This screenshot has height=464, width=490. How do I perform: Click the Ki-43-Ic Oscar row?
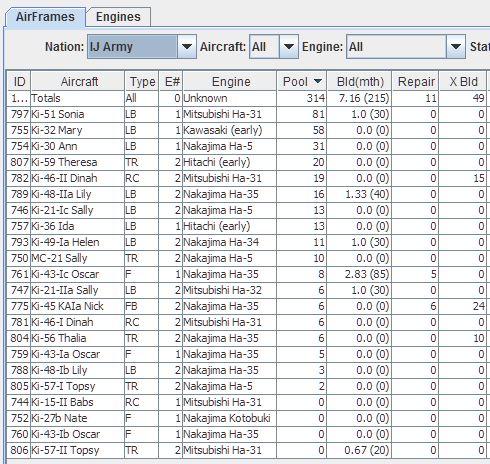point(247,274)
